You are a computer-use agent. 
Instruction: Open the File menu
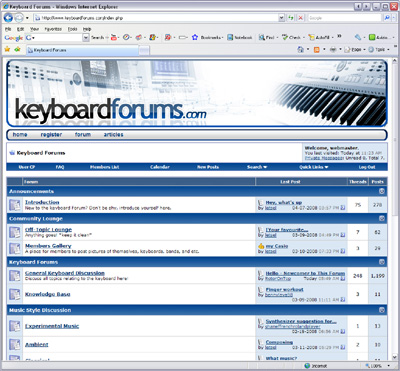[x=8, y=29]
